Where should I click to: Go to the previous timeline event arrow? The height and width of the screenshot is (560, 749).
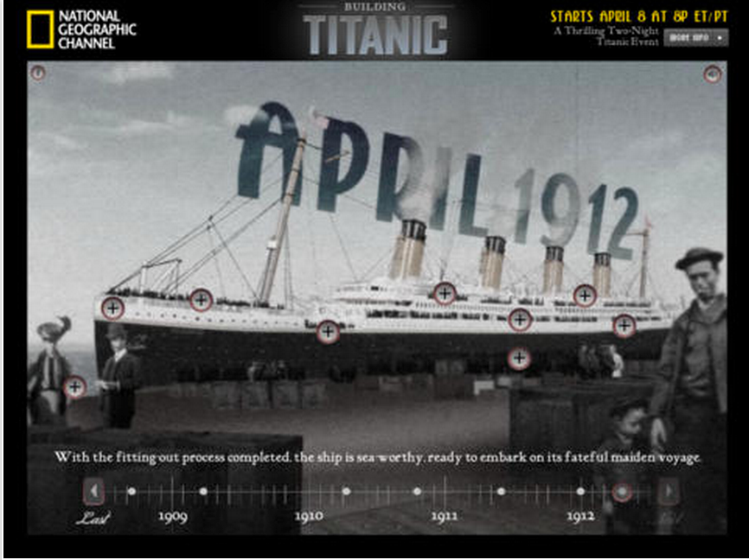[x=93, y=491]
